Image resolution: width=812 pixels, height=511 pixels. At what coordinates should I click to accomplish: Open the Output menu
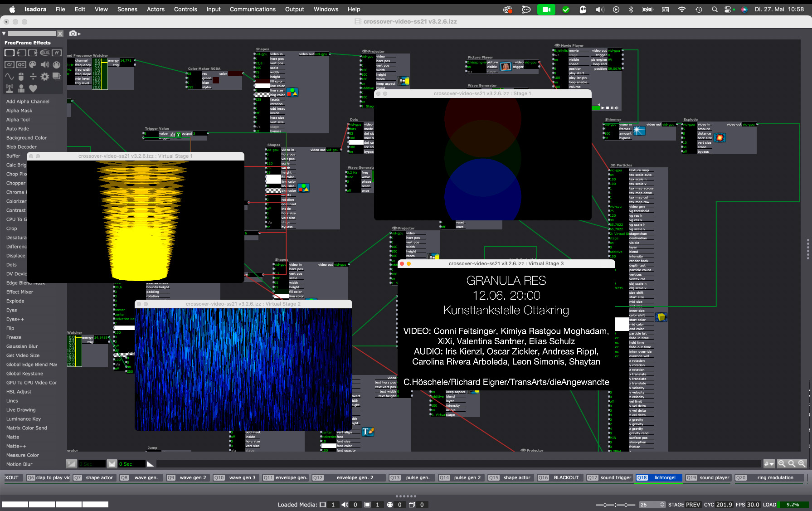click(295, 10)
